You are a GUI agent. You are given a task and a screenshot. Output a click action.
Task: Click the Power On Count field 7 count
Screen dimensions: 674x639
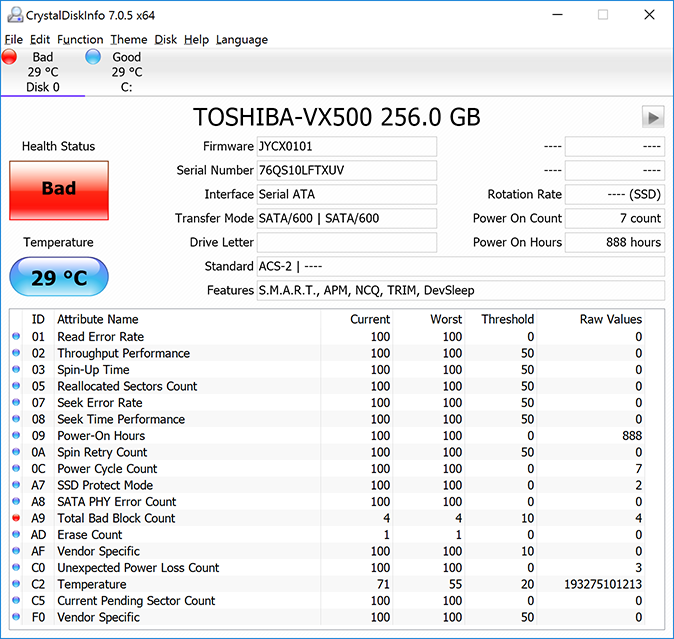pos(615,219)
